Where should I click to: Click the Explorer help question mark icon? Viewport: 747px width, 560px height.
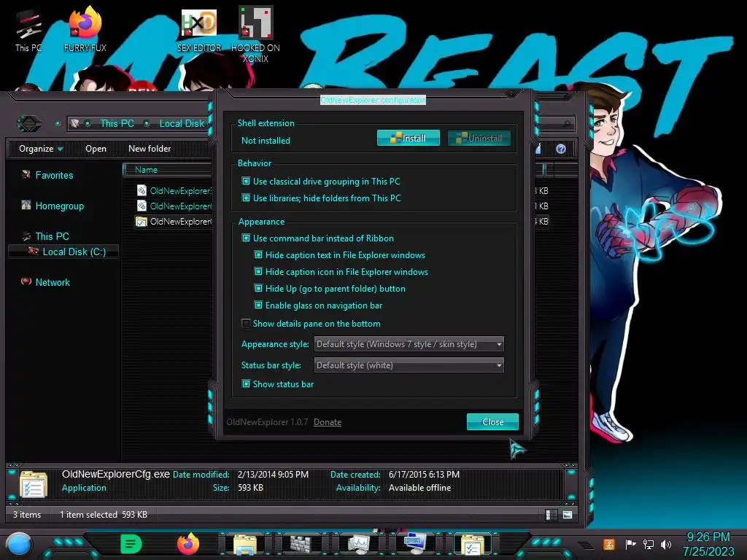561,149
